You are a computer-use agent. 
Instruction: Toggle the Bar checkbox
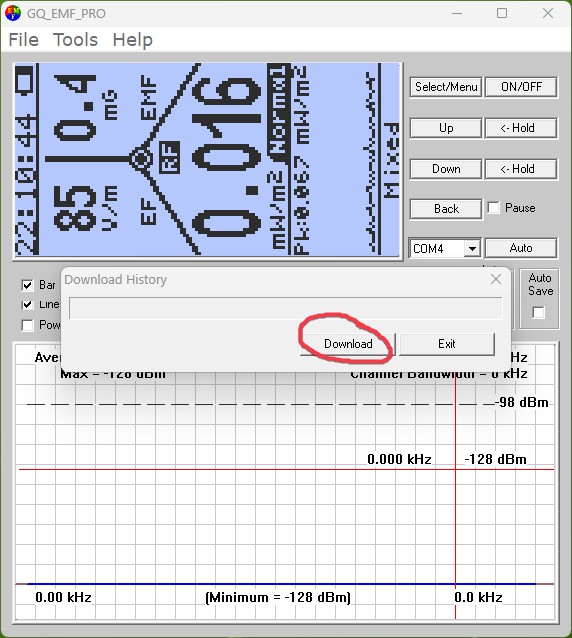tap(27, 285)
